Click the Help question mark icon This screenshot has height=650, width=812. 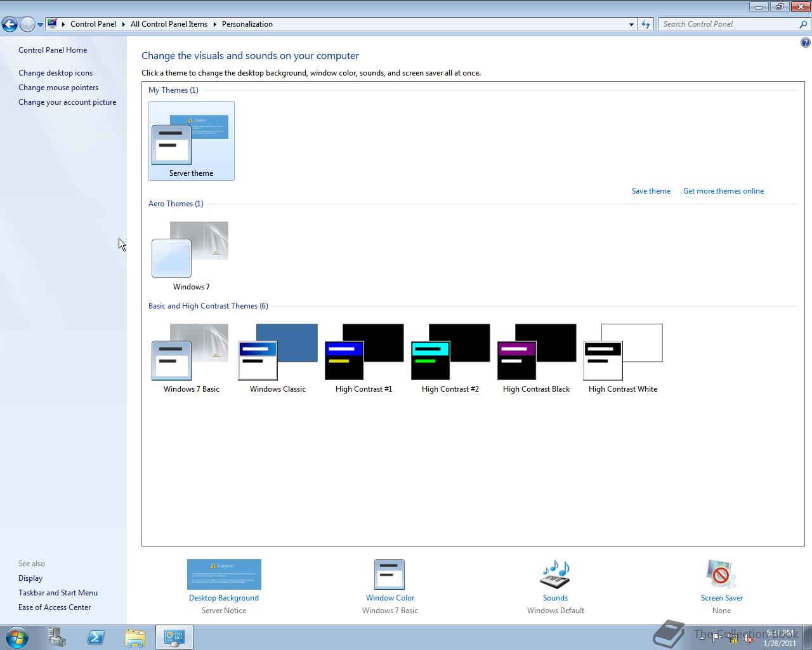[x=805, y=43]
